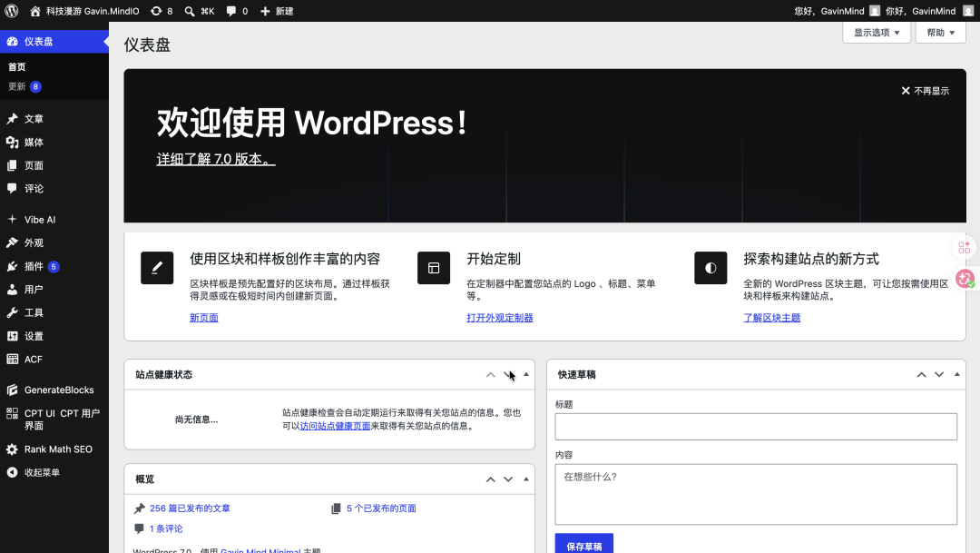This screenshot has height=553, width=980.
Task: Go to 首页 submenu item
Action: (x=17, y=67)
